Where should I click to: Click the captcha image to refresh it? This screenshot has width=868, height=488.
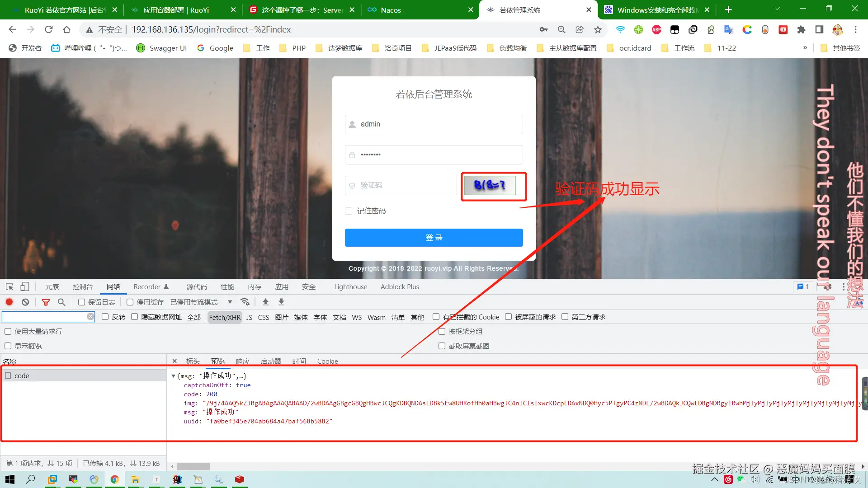(x=493, y=185)
